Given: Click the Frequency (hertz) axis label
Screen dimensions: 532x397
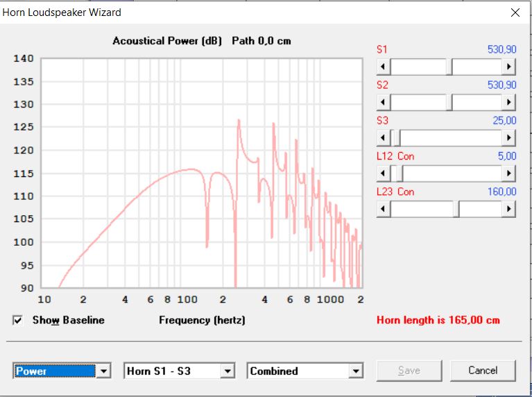Looking at the screenshot, I should pos(202,320).
